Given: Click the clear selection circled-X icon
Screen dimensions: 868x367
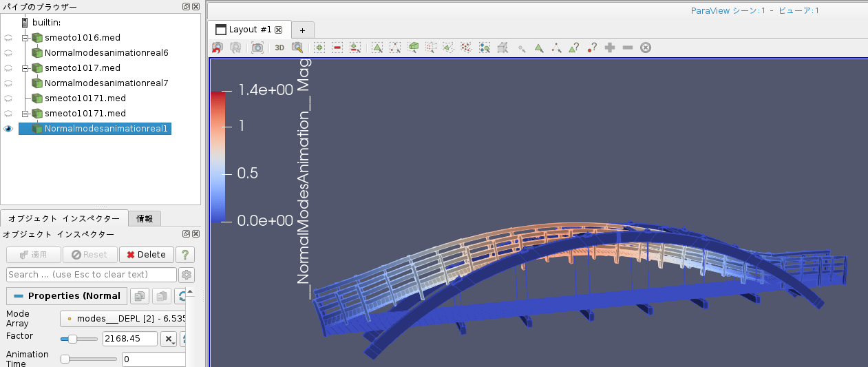Looking at the screenshot, I should click(645, 48).
